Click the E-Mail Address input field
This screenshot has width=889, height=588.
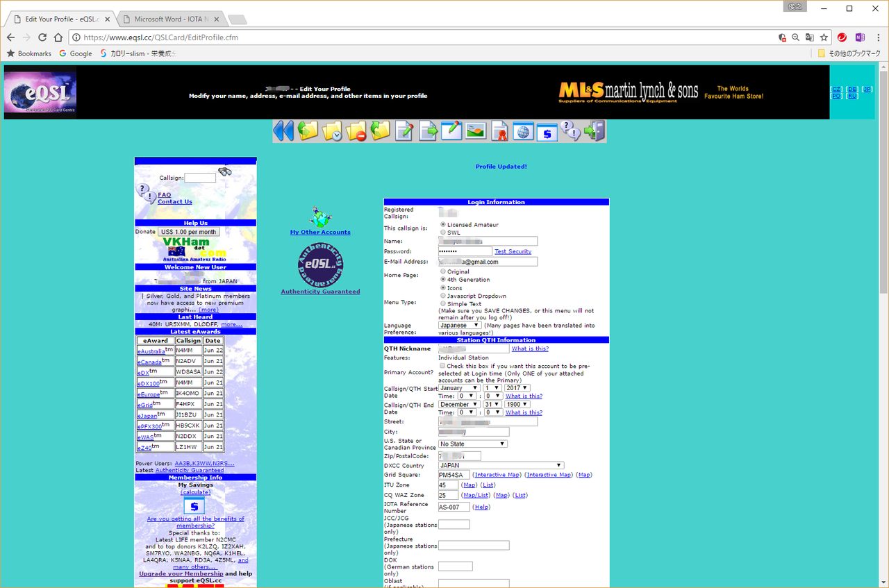click(488, 262)
